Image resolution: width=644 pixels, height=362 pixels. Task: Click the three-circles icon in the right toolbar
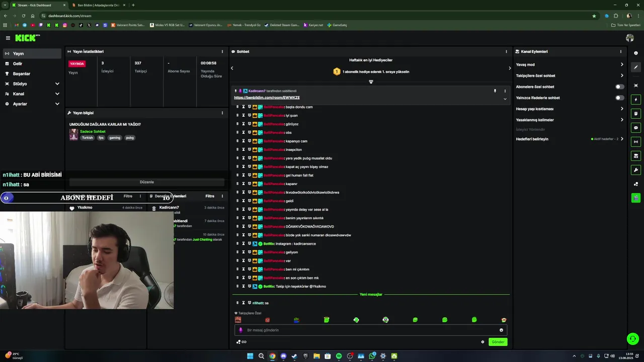[636, 184]
